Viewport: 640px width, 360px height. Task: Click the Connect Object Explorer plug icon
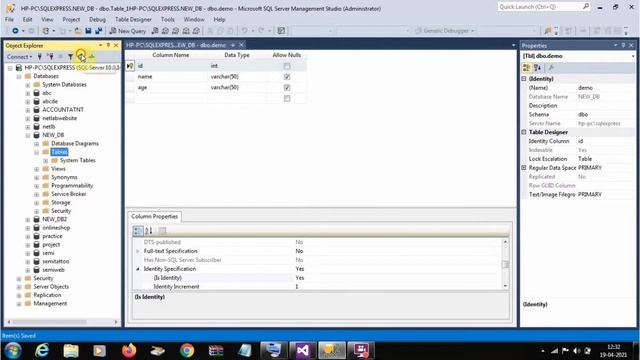[40, 57]
